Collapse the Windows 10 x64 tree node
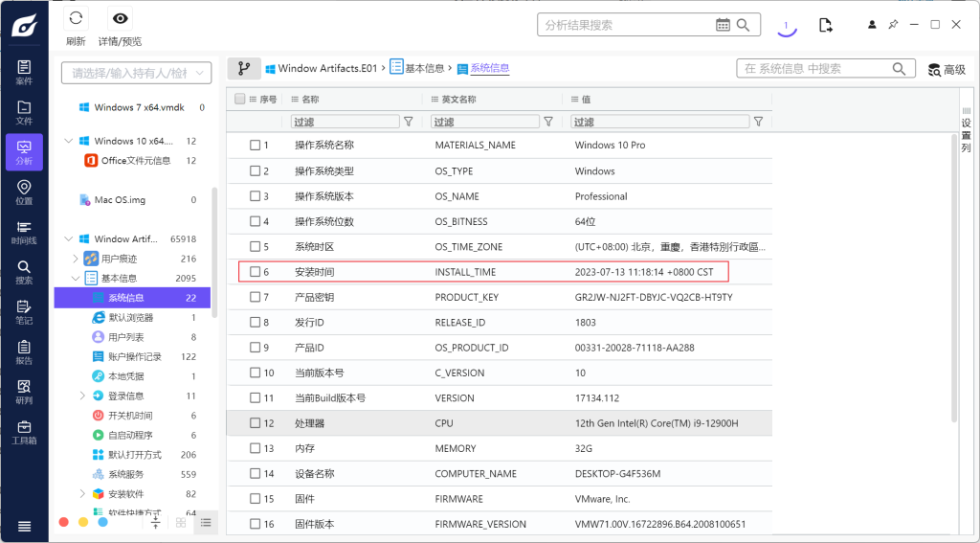980x543 pixels. point(68,141)
